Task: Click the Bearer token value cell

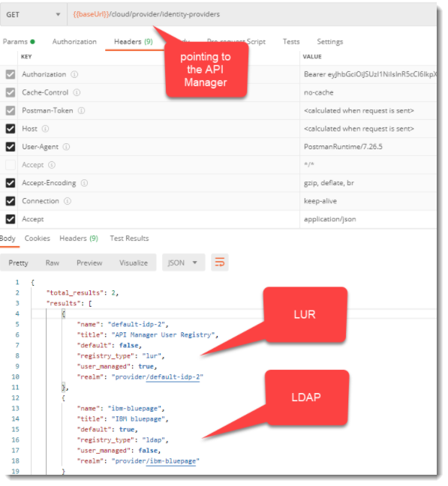Action: 368,74
